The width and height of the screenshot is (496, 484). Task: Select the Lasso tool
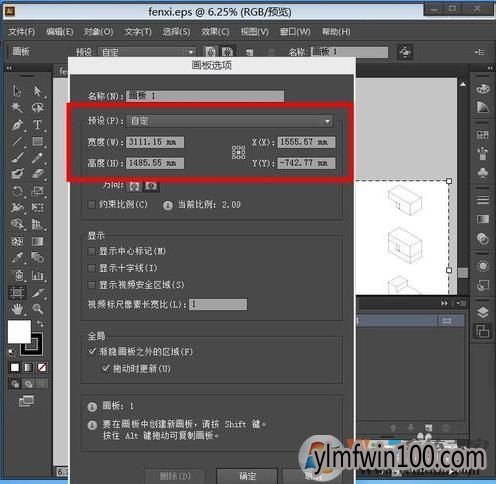click(37, 107)
